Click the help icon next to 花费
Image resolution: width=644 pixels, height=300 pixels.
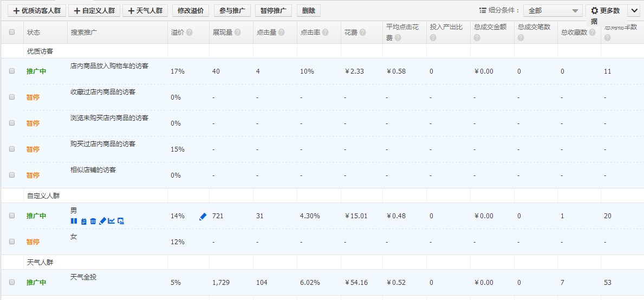coord(362,32)
